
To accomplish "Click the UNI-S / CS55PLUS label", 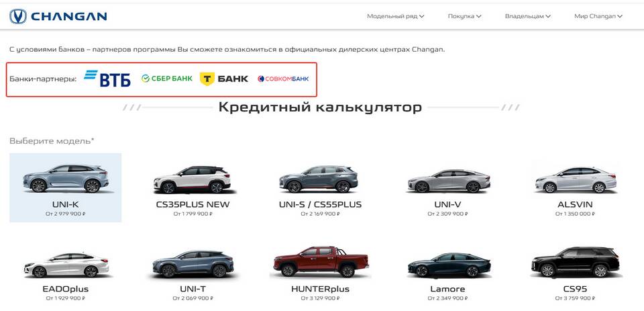I will tap(321, 204).
